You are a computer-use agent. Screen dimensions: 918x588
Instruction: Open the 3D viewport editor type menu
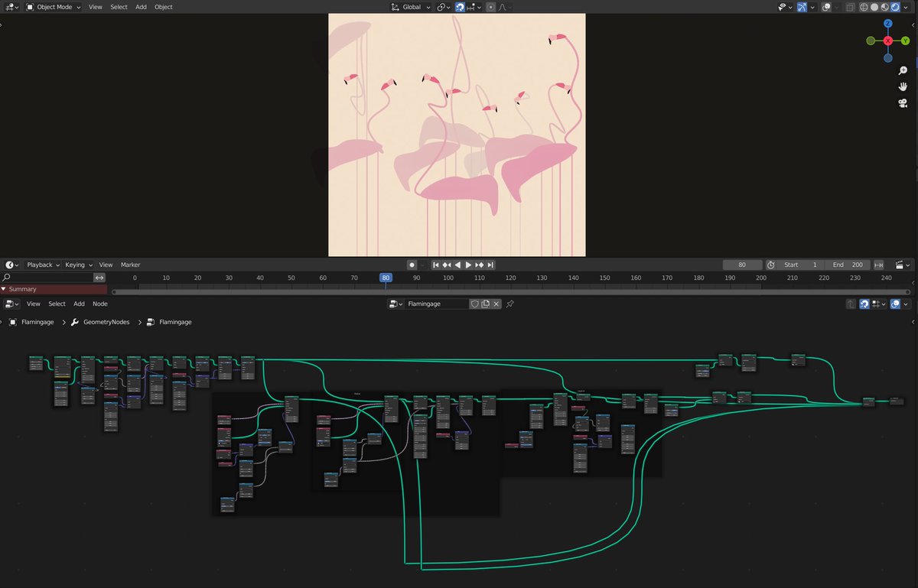[x=11, y=7]
